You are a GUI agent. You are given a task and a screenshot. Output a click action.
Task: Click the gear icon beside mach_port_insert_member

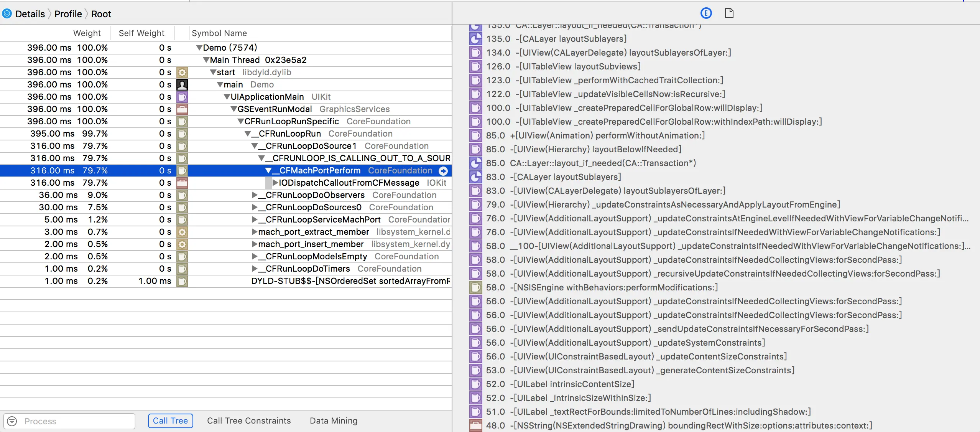point(182,244)
